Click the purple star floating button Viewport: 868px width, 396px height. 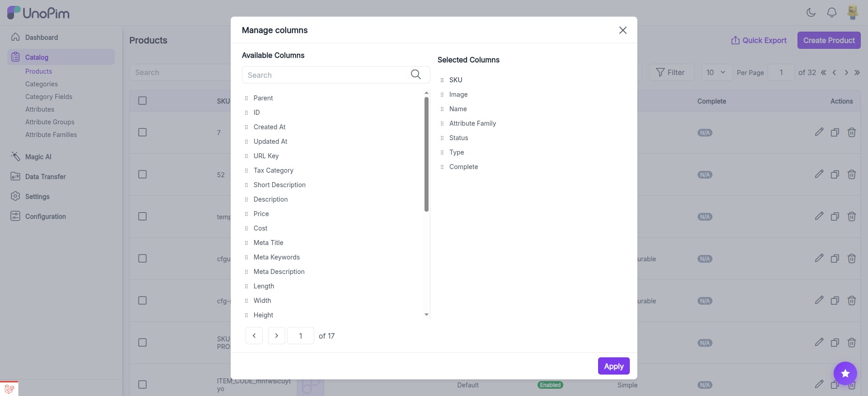tap(845, 373)
